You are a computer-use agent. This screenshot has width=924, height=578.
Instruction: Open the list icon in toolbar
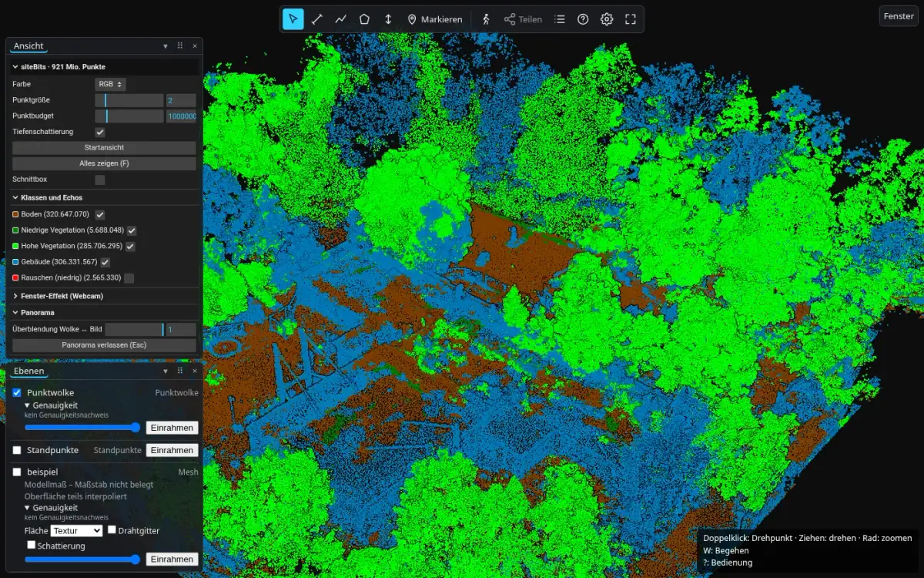(x=560, y=19)
